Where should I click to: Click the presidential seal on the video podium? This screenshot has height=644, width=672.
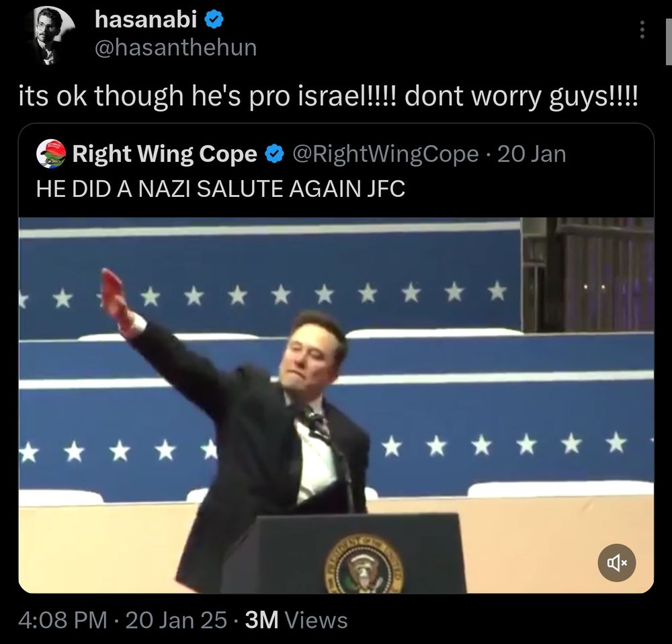[x=364, y=564]
